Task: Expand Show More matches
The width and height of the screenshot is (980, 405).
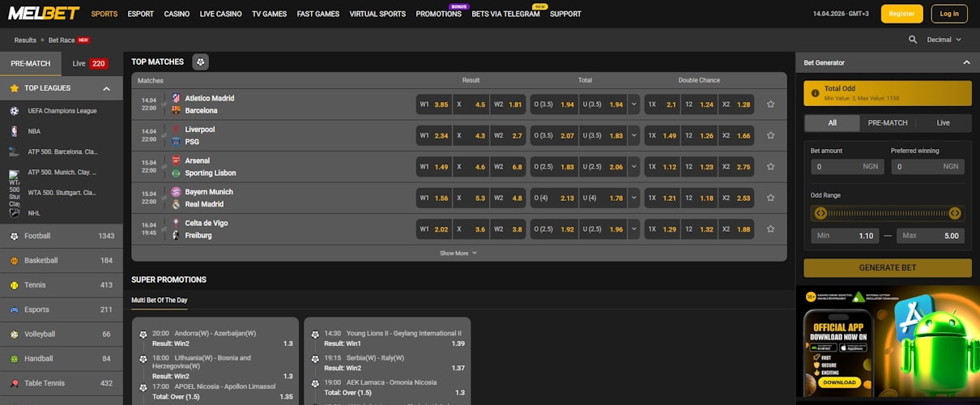Action: click(458, 253)
